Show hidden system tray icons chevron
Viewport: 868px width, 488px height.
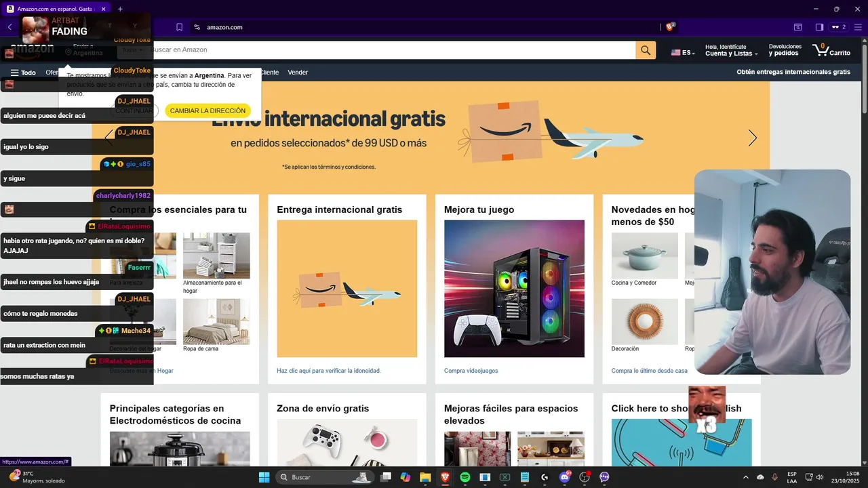pos(746,477)
